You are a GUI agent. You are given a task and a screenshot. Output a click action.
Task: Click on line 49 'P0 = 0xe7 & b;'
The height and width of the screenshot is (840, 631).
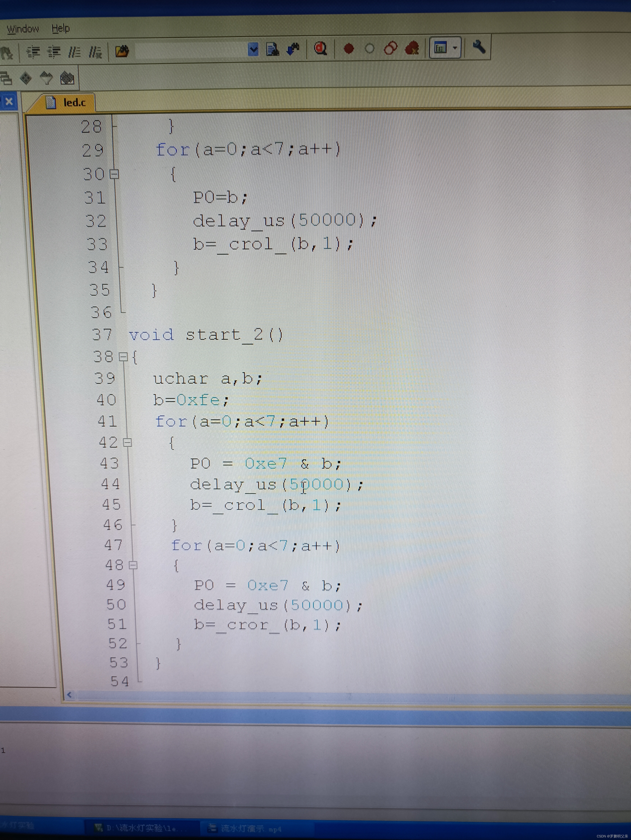[x=268, y=585]
